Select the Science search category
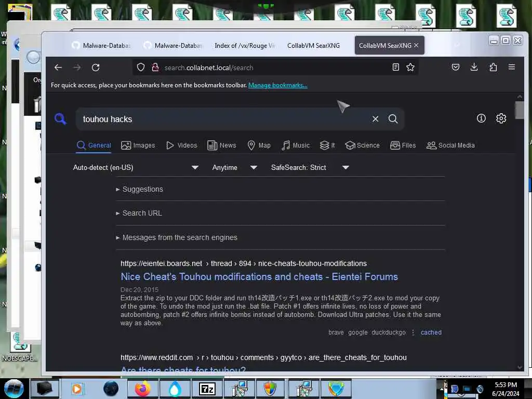 pos(362,145)
